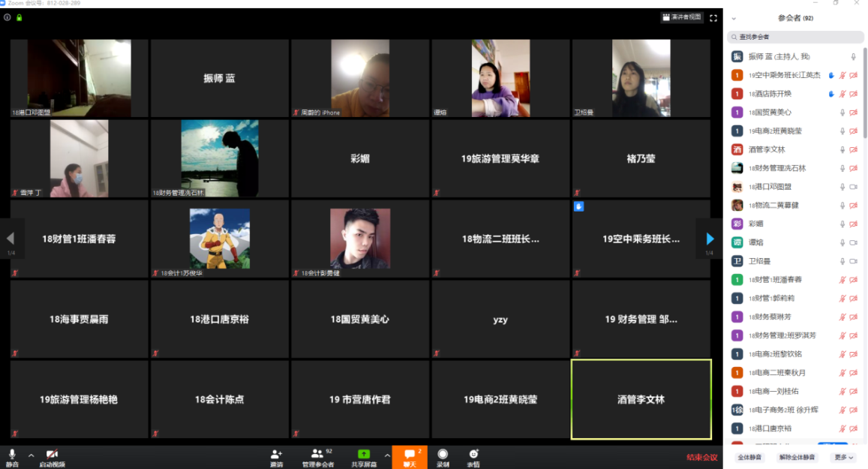Open the orange 聊天 chat icon
Image resolution: width=868 pixels, height=469 pixels.
[x=409, y=454]
